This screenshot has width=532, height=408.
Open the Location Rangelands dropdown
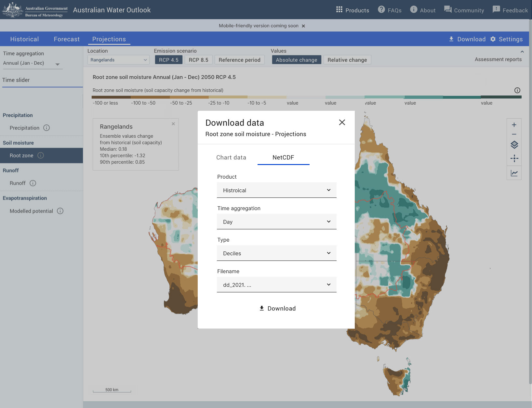tap(118, 60)
